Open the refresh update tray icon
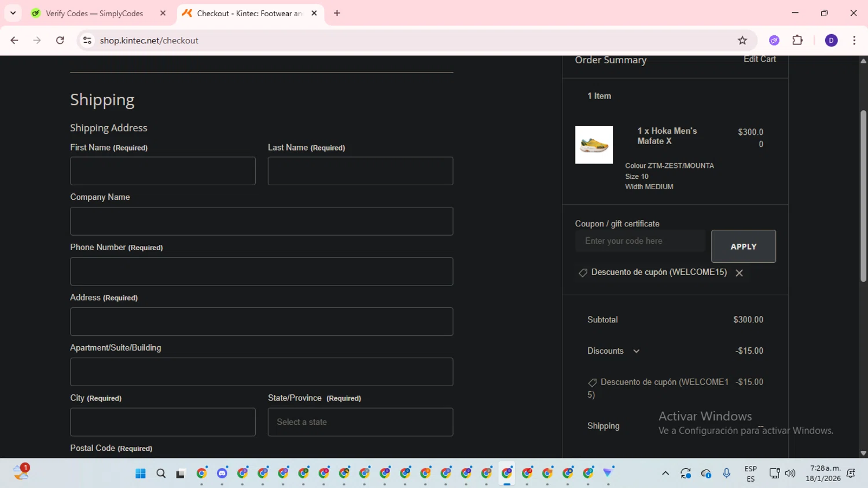The height and width of the screenshot is (488, 868). click(x=686, y=474)
